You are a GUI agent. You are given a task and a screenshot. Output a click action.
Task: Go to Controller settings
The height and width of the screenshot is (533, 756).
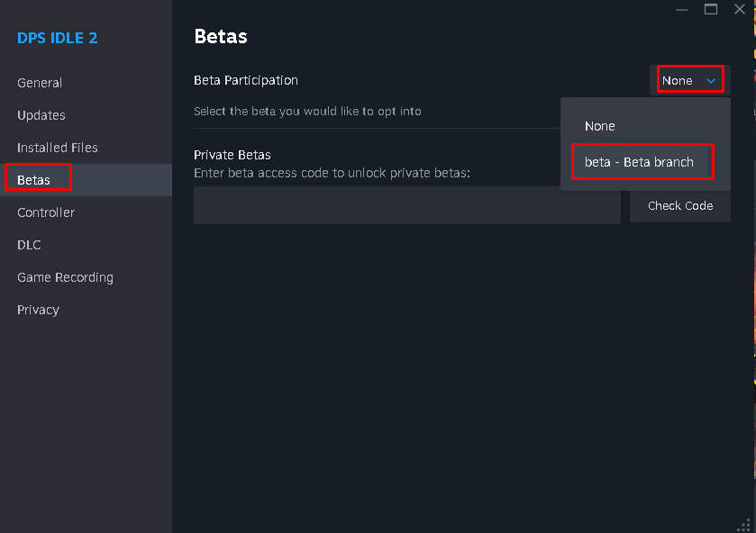46,212
